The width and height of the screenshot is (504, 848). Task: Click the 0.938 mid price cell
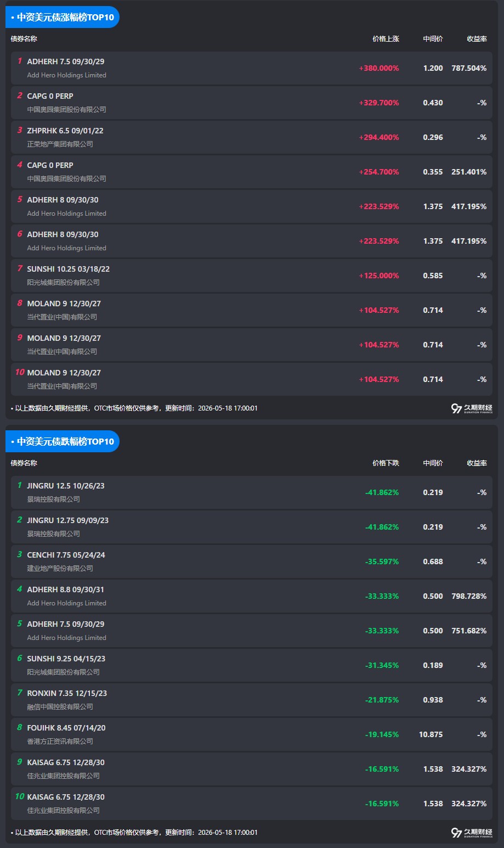(x=433, y=700)
